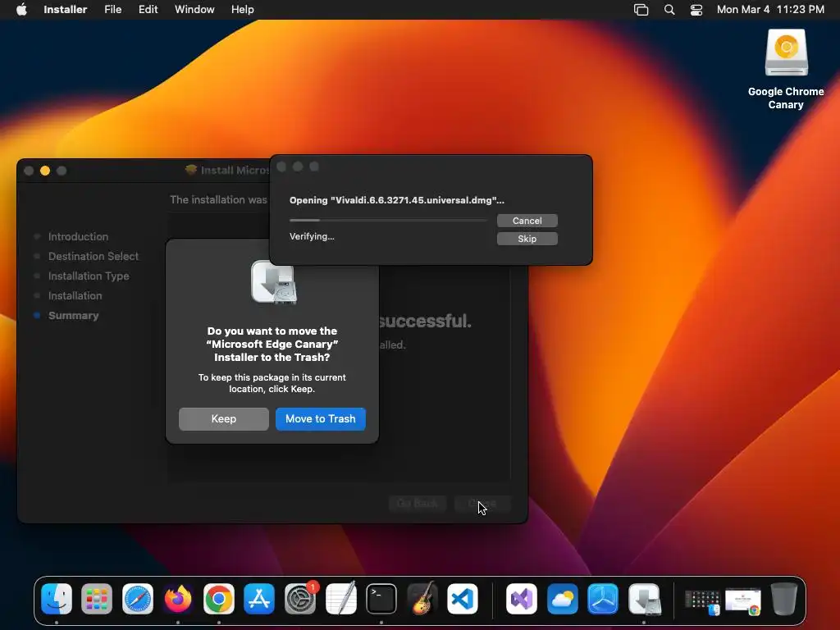Screen dimensions: 840x630
Task: Click the dimmed Close button in Installer
Action: click(482, 504)
